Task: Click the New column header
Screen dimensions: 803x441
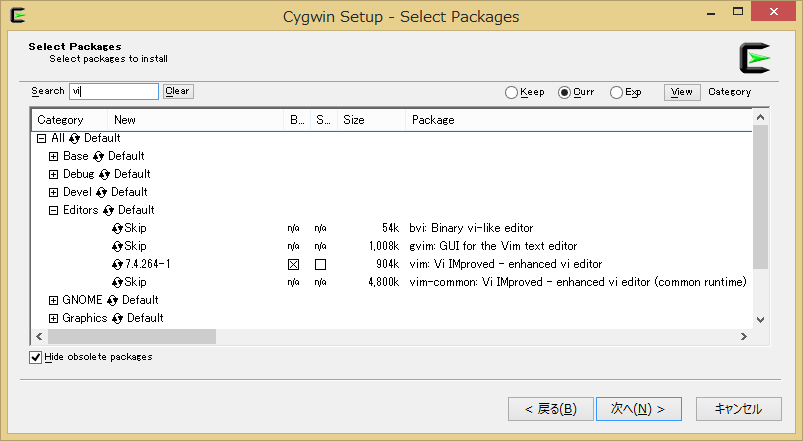Action: [196, 120]
